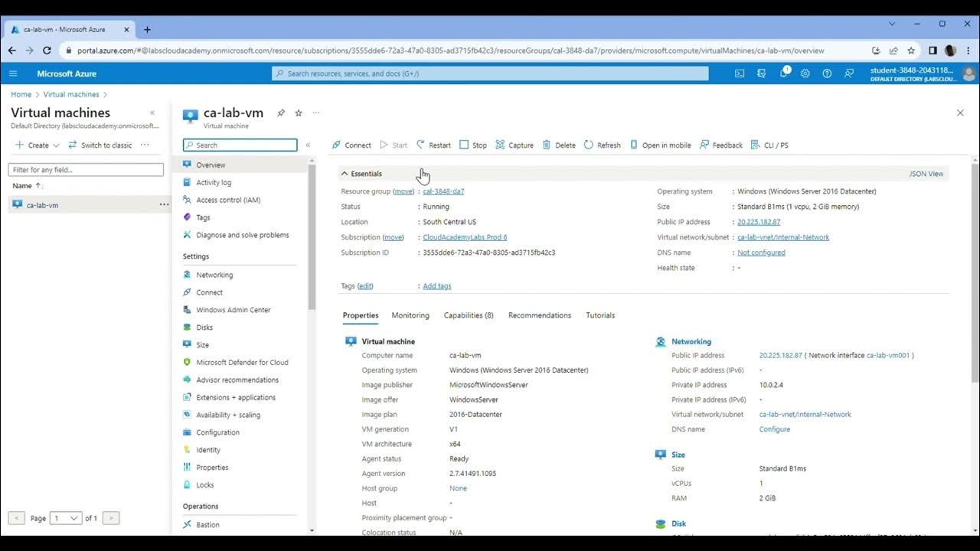
Task: Open CLI / PS option
Action: click(x=769, y=145)
